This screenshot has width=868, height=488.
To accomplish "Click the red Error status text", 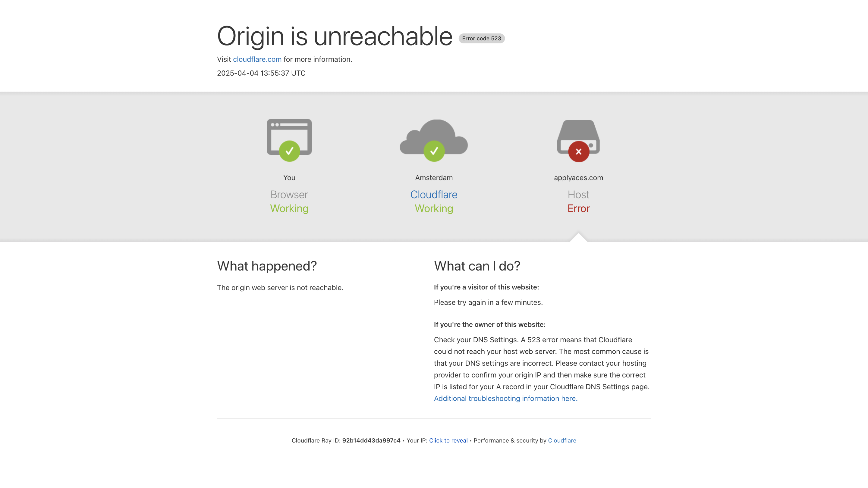I will (578, 208).
